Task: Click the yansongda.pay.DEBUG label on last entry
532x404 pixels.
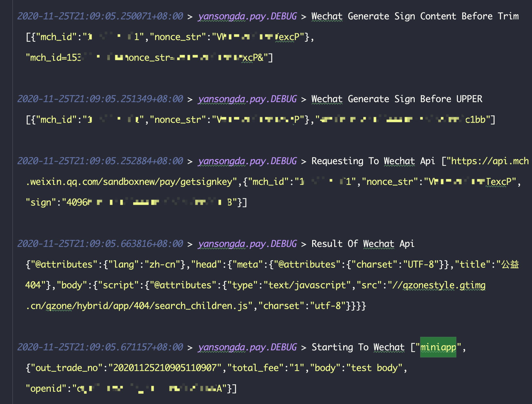Action: pyautogui.click(x=248, y=347)
